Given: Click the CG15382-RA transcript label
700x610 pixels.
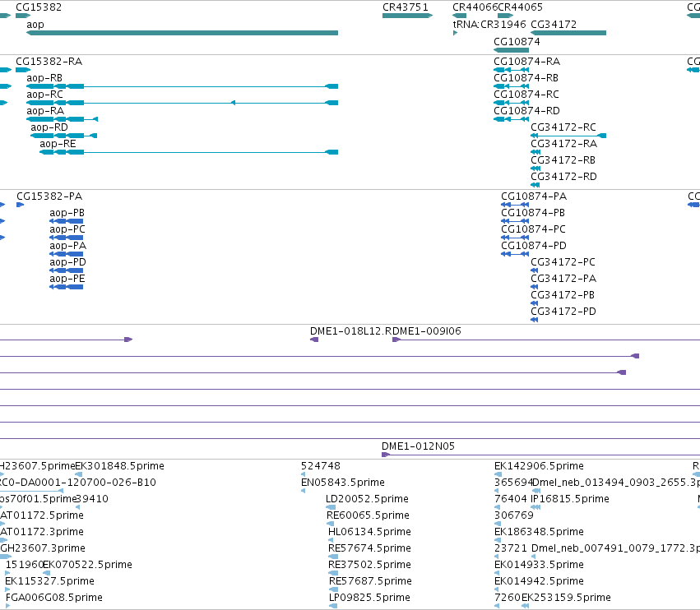Looking at the screenshot, I should point(49,62).
